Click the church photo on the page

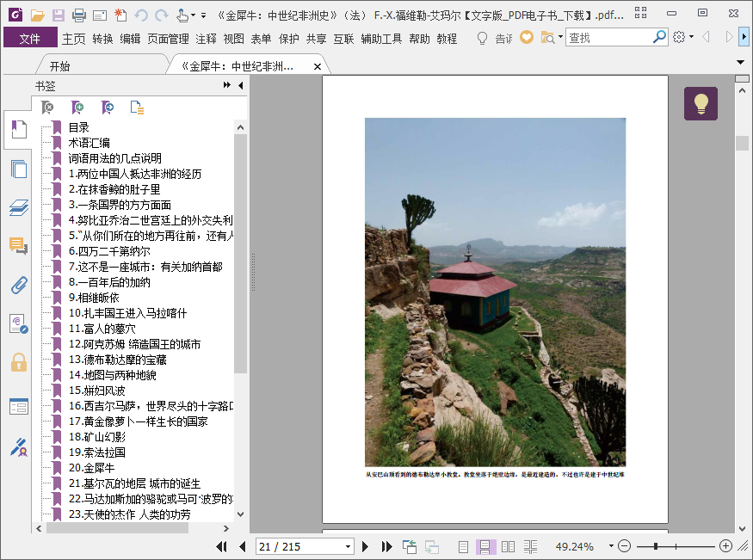pos(495,292)
